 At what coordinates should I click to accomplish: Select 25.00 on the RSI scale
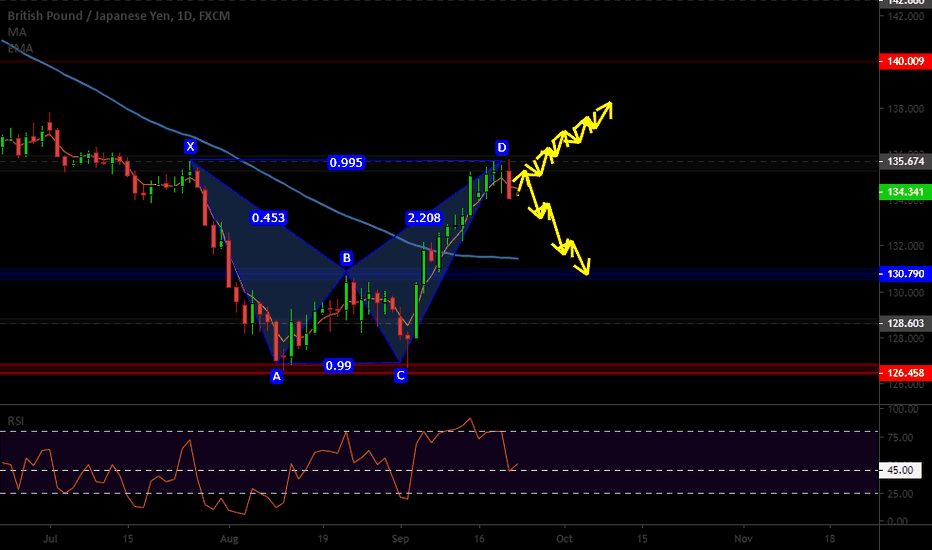900,494
